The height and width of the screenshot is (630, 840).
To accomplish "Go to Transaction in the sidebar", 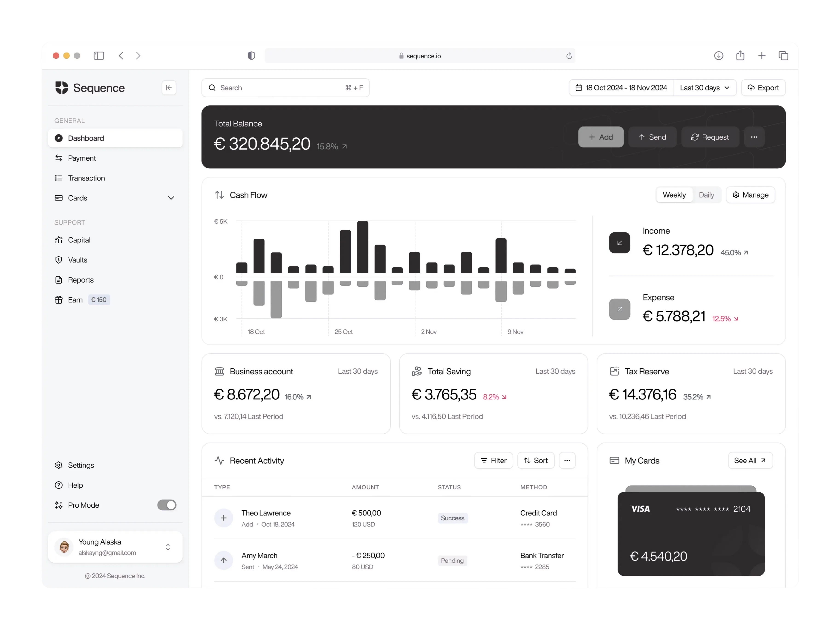I will (x=86, y=178).
